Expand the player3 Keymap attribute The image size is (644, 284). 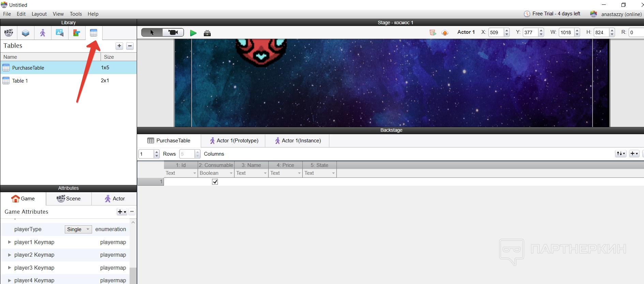[10, 268]
